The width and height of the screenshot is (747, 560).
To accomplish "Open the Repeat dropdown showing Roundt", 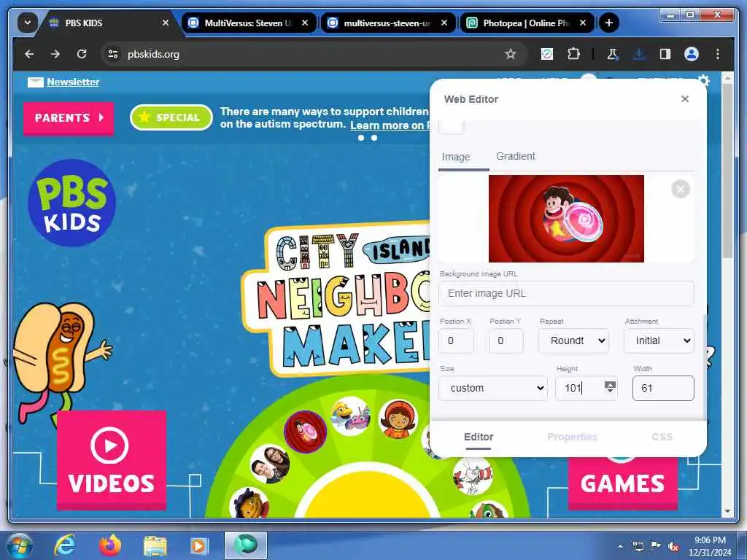I will [573, 341].
